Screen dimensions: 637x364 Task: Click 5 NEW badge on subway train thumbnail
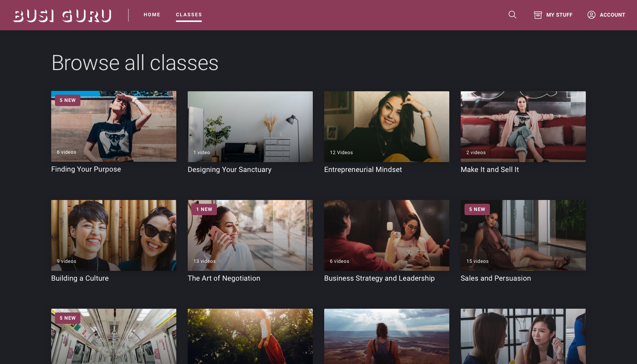click(x=67, y=318)
